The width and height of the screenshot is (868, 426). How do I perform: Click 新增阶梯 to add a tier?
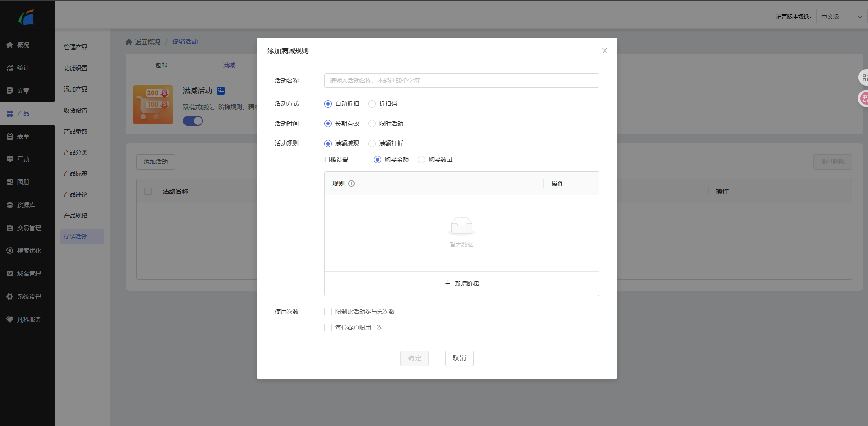pos(462,284)
